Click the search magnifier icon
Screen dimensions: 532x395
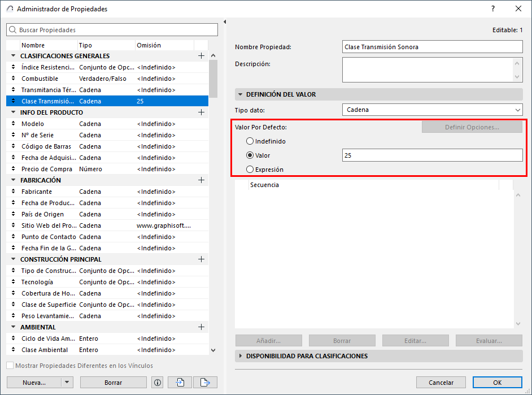pyautogui.click(x=12, y=30)
